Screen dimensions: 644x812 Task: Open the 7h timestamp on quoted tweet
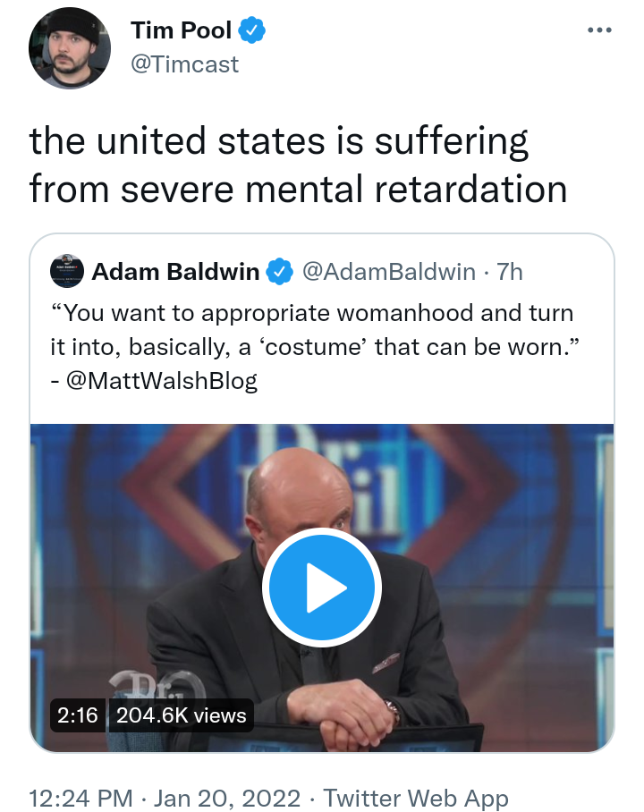tap(510, 272)
